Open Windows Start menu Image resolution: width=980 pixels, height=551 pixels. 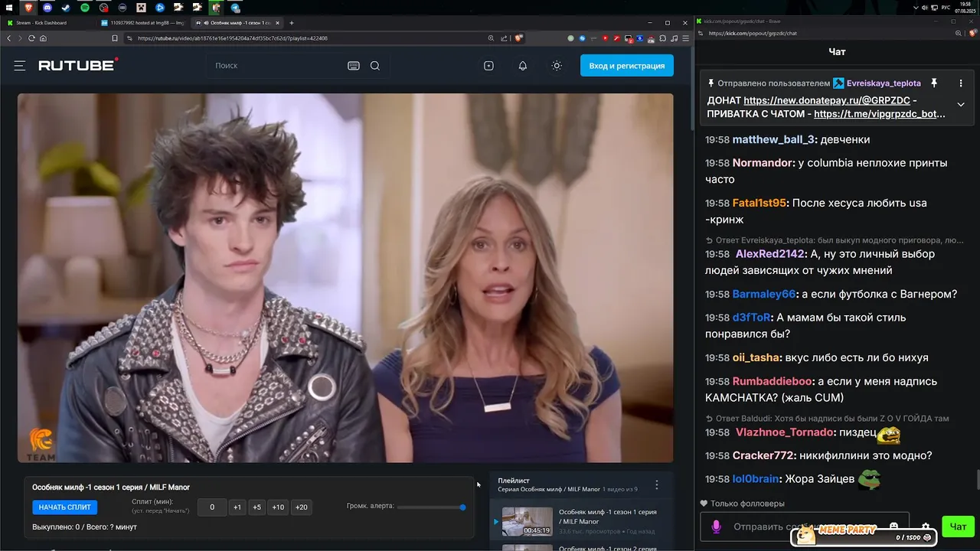click(8, 8)
